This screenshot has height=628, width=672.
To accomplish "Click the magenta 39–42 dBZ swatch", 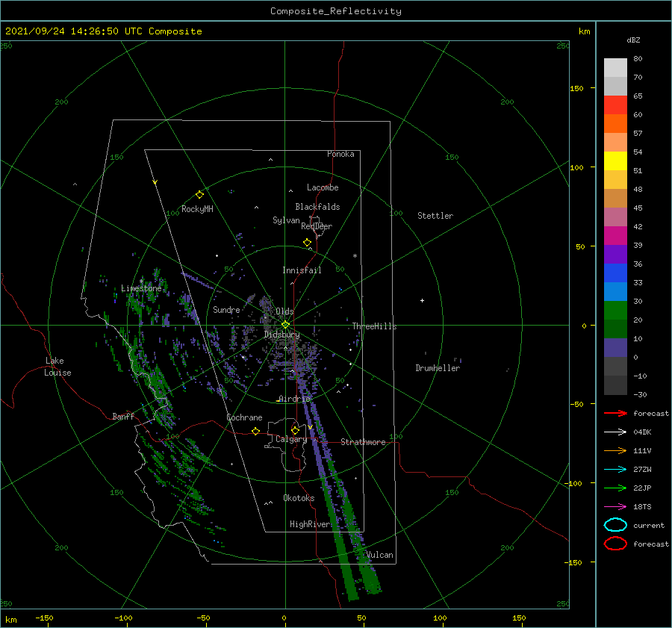I will pos(615,236).
